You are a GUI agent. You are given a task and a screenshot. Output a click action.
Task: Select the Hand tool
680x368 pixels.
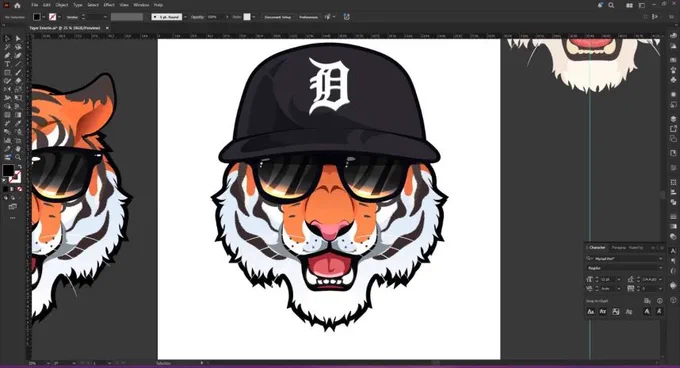coord(18,148)
